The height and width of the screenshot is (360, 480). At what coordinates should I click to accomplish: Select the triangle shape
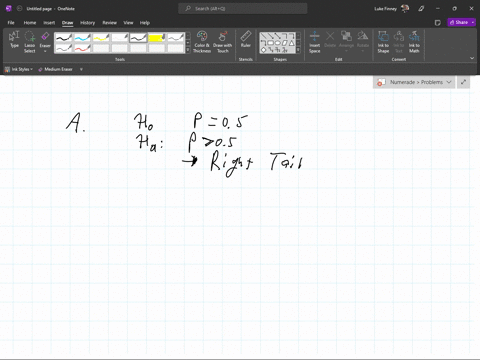tap(292, 43)
